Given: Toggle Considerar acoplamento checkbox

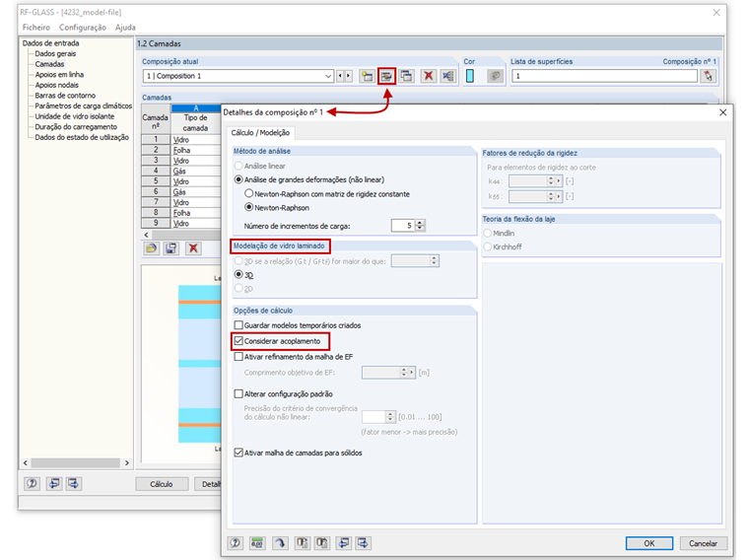Looking at the screenshot, I should (x=238, y=341).
